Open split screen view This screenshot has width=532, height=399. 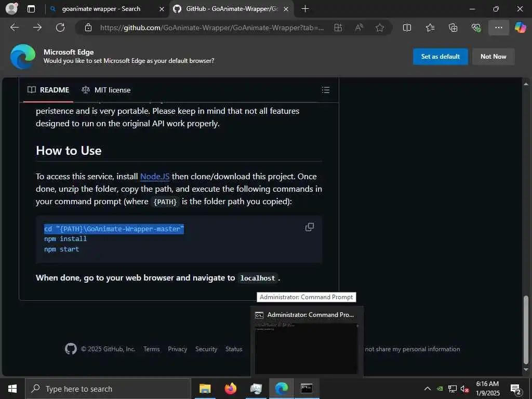click(407, 28)
